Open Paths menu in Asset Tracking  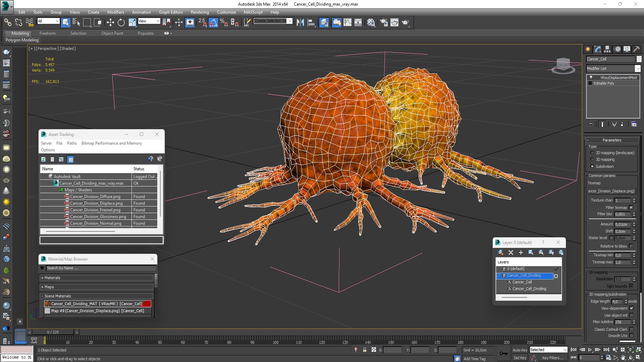pyautogui.click(x=72, y=143)
